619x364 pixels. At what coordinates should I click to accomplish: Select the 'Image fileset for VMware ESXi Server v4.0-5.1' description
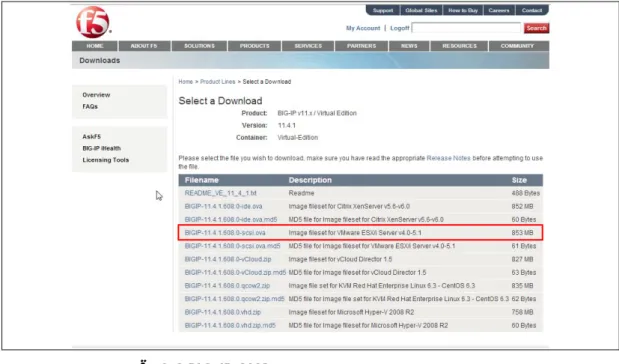point(355,233)
